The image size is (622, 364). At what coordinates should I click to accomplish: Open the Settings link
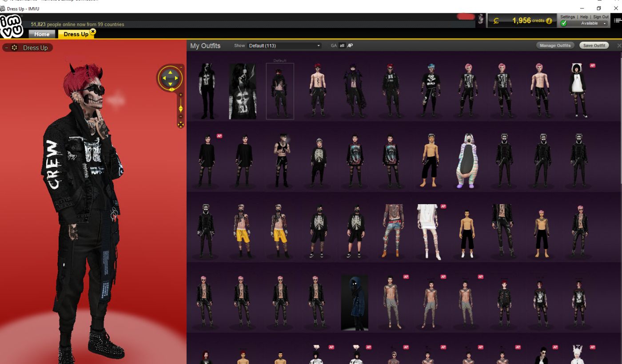tap(567, 17)
